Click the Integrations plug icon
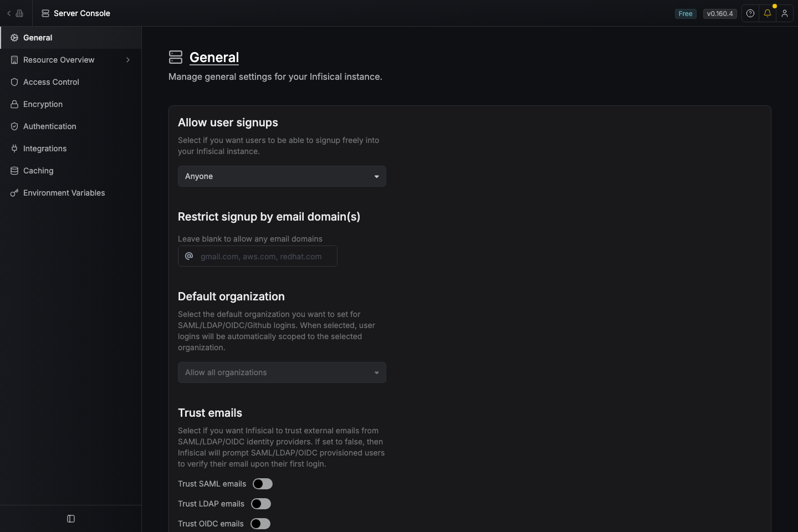This screenshot has height=532, width=798. [x=14, y=149]
